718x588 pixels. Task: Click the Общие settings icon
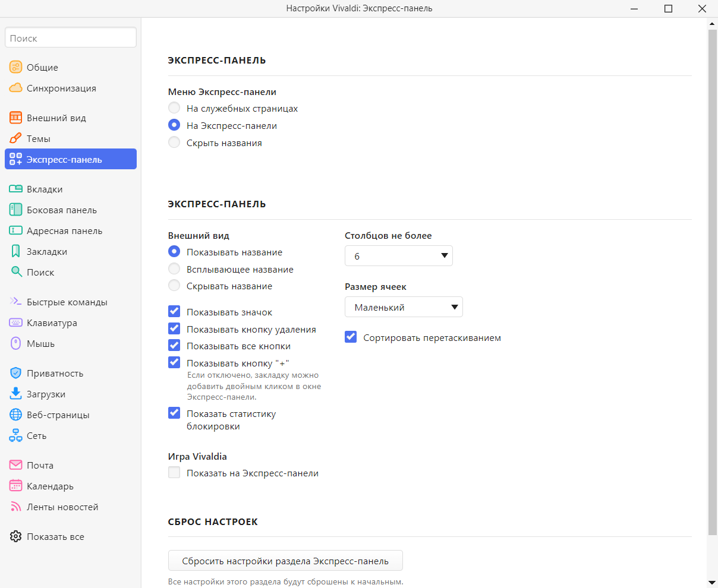pyautogui.click(x=15, y=67)
